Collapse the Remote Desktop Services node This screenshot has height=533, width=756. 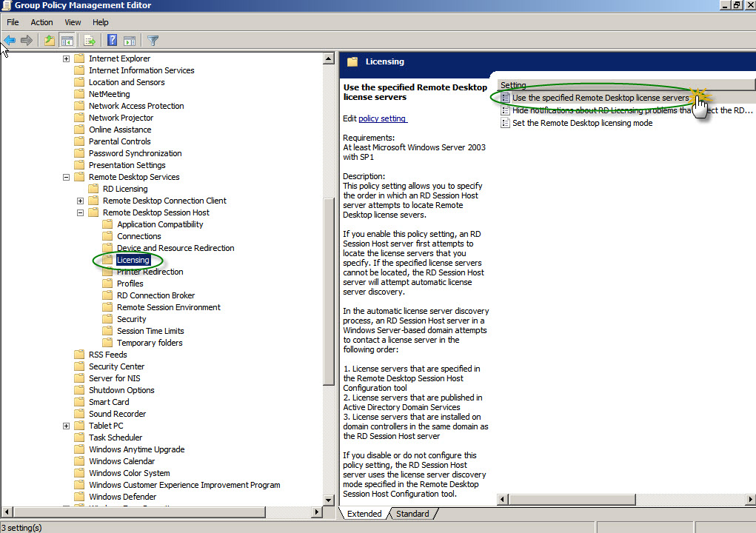click(66, 178)
